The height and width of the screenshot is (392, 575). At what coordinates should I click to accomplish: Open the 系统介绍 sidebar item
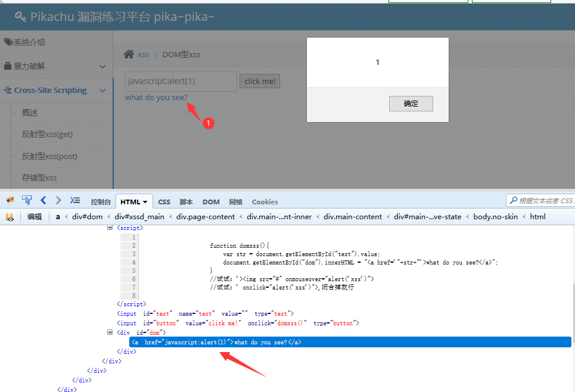[x=29, y=42]
